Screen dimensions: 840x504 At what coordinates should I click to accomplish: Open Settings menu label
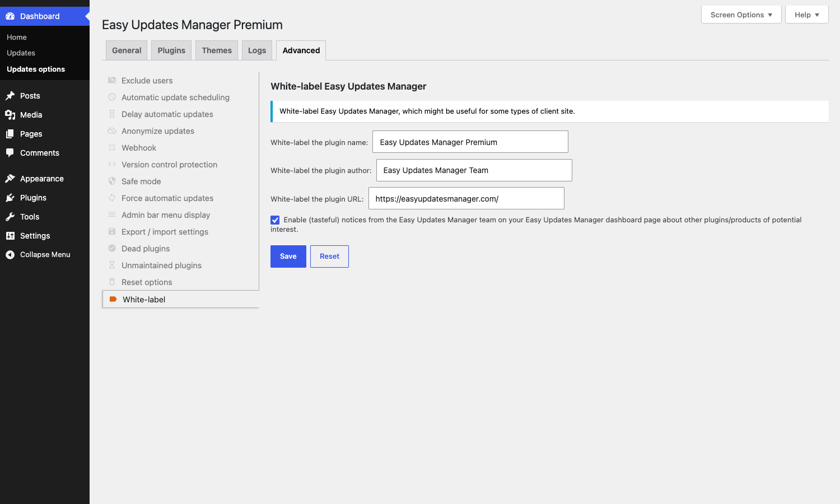point(35,236)
